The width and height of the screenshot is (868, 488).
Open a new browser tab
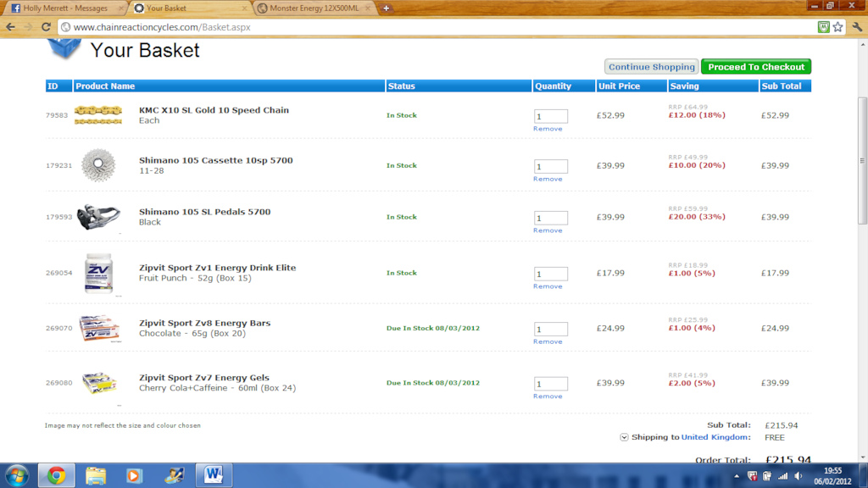point(386,8)
